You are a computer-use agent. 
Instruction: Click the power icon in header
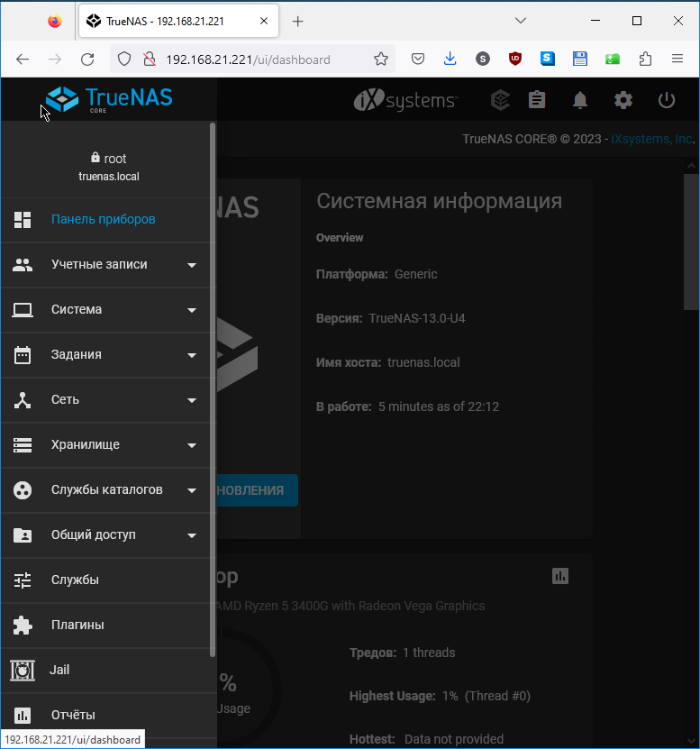[x=667, y=100]
